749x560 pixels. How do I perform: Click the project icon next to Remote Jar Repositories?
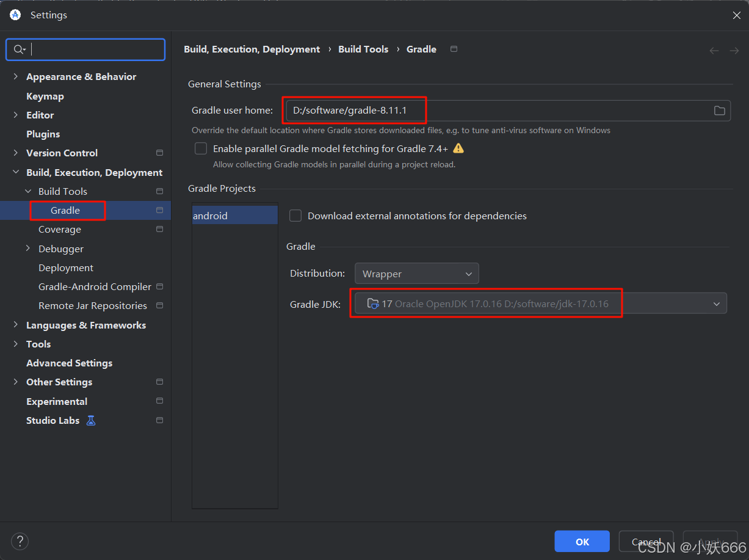pyautogui.click(x=159, y=305)
